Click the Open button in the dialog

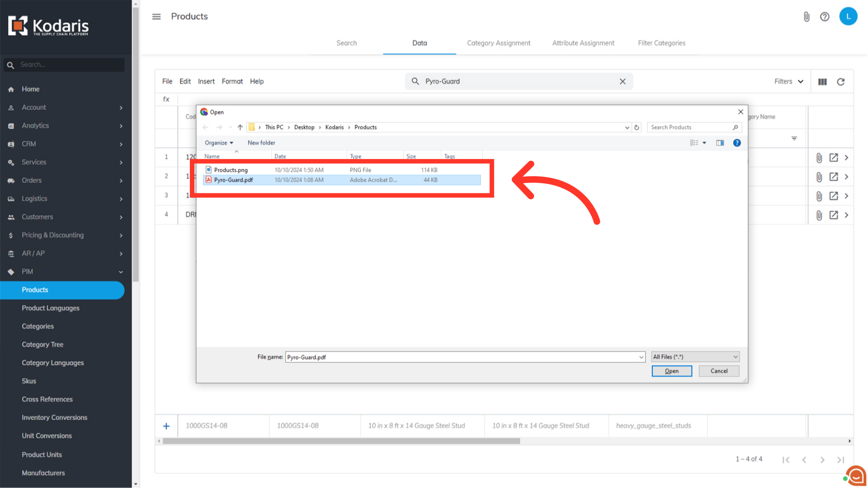[x=671, y=371]
